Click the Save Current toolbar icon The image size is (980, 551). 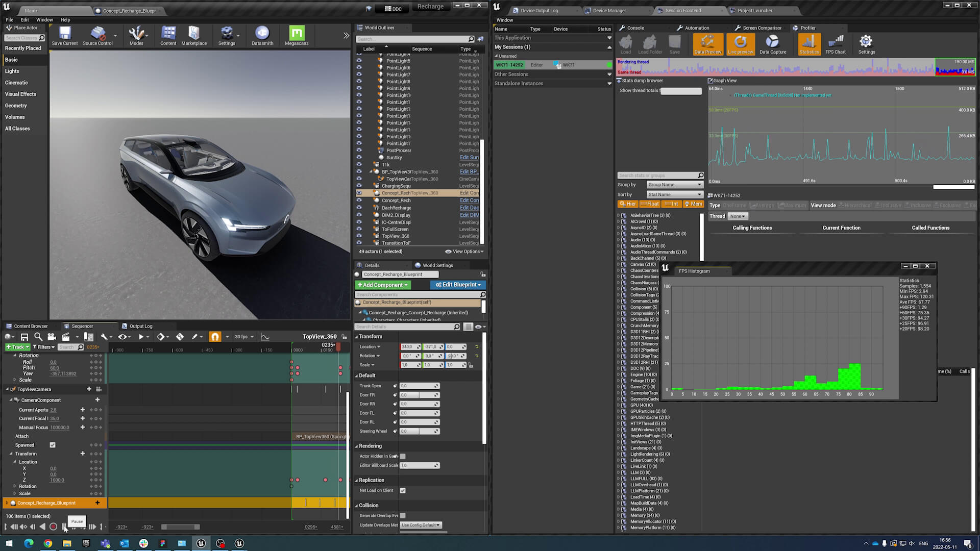pos(65,34)
